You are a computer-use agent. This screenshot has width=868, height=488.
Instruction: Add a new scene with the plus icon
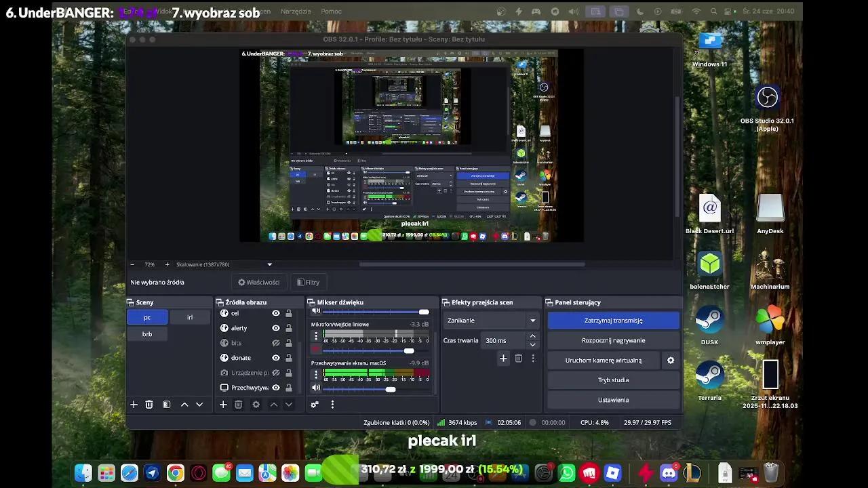click(x=134, y=405)
